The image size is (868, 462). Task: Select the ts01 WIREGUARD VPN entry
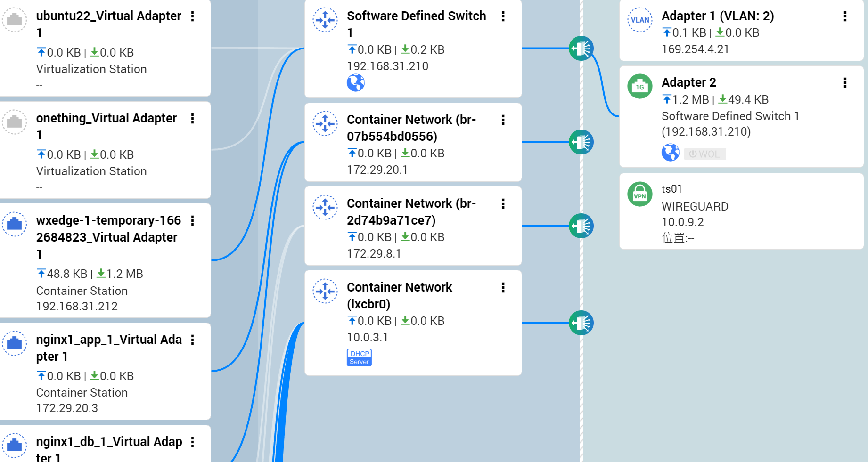695,206
